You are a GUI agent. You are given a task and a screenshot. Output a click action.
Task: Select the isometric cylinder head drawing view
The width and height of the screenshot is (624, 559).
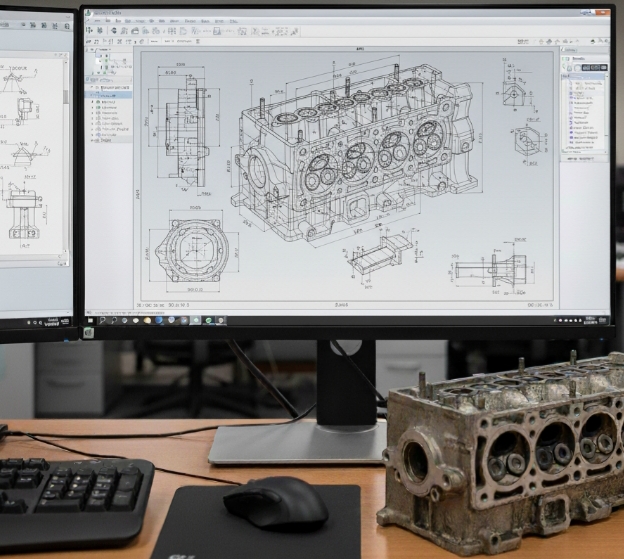(350, 150)
